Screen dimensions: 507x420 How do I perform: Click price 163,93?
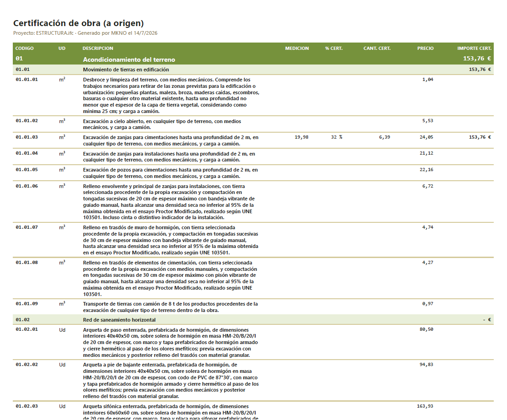tap(425, 406)
